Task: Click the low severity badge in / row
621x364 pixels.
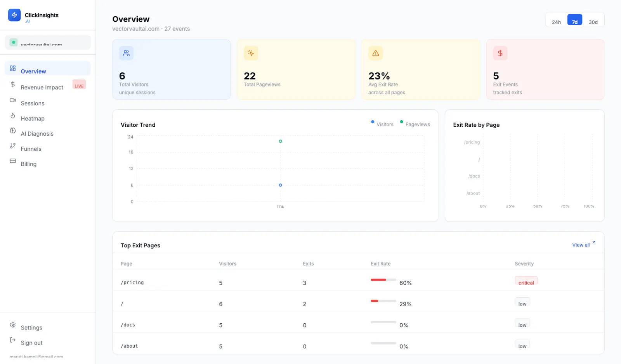Action: [x=522, y=302]
